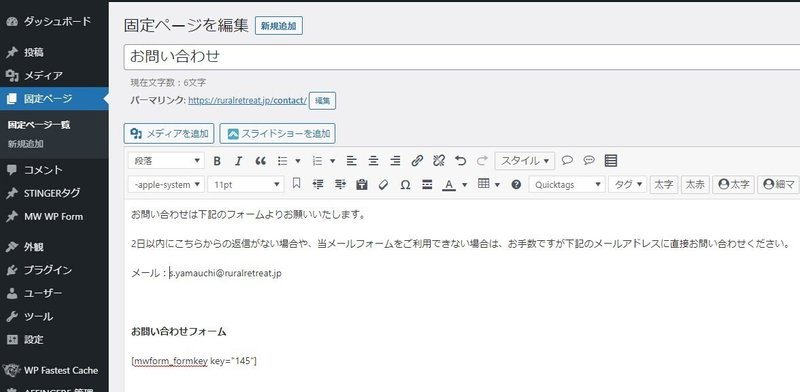Open the table options arrow
The height and width of the screenshot is (392, 800).
497,185
